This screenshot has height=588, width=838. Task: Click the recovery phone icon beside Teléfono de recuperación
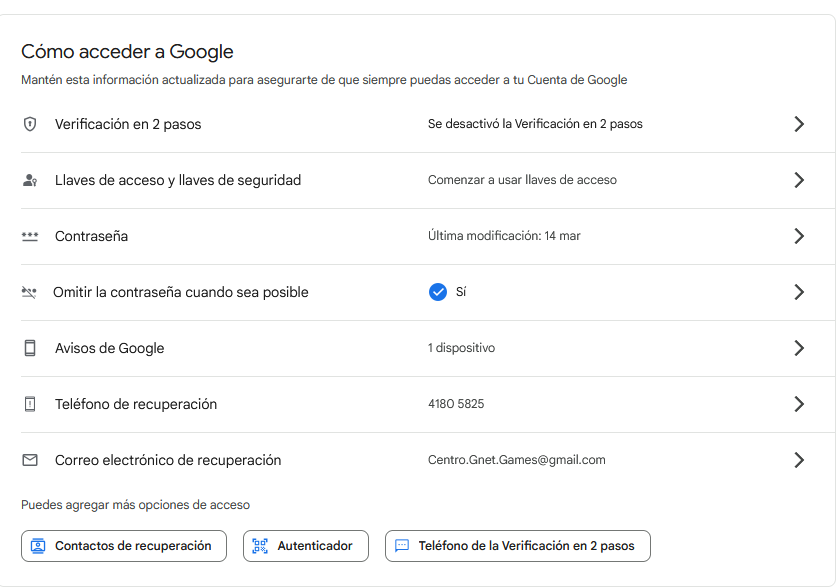[x=30, y=404]
